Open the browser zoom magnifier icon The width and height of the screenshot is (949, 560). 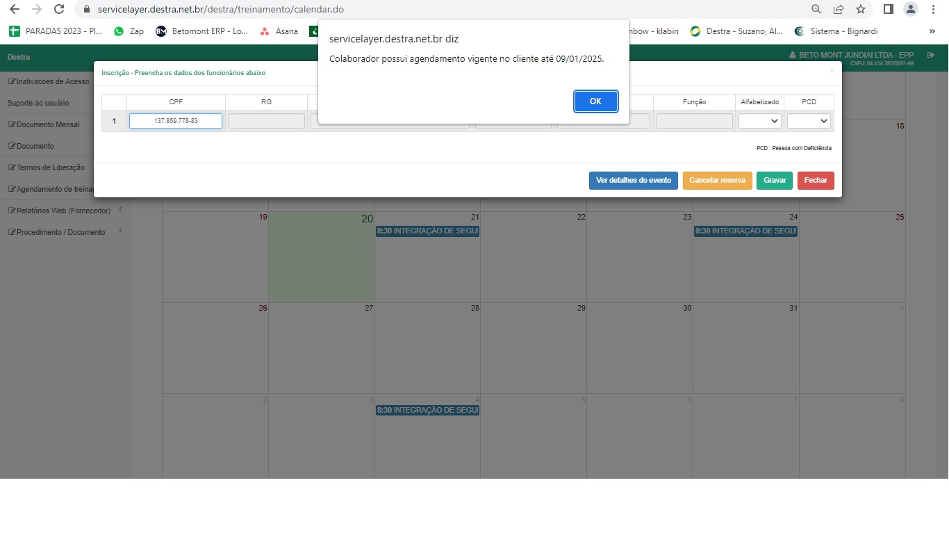[816, 10]
